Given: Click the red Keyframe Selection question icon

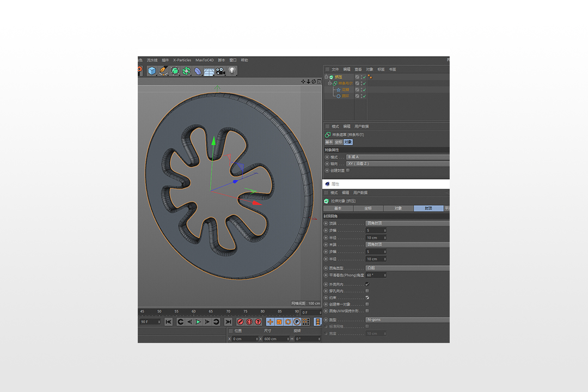Looking at the screenshot, I should click(x=258, y=322).
